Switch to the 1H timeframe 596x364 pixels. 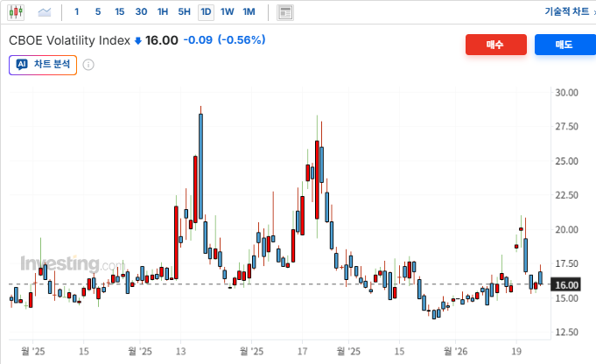163,11
